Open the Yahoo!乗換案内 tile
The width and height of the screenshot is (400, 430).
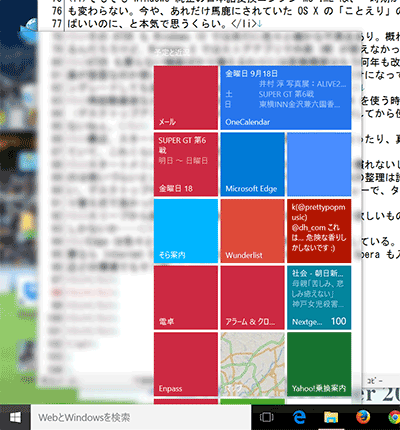pyautogui.click(x=319, y=364)
